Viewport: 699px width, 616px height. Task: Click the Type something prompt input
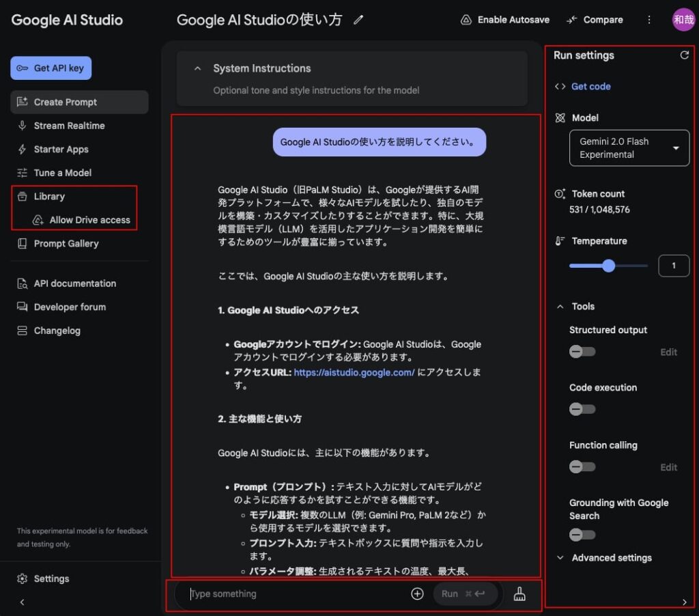pyautogui.click(x=294, y=594)
